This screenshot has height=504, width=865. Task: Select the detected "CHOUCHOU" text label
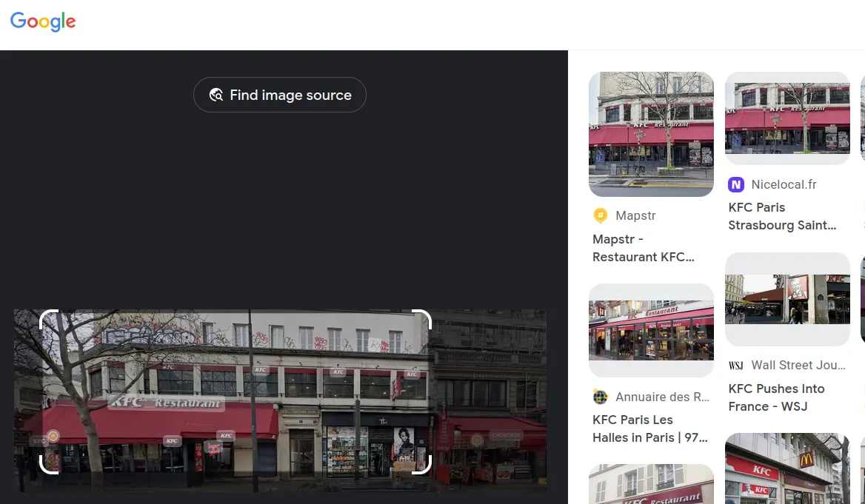point(506,435)
